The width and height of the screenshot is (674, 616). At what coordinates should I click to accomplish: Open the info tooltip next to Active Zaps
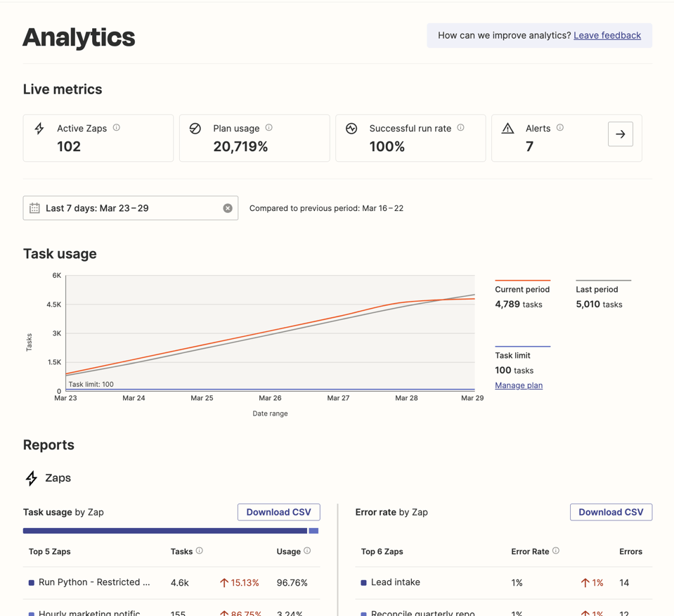pos(117,128)
